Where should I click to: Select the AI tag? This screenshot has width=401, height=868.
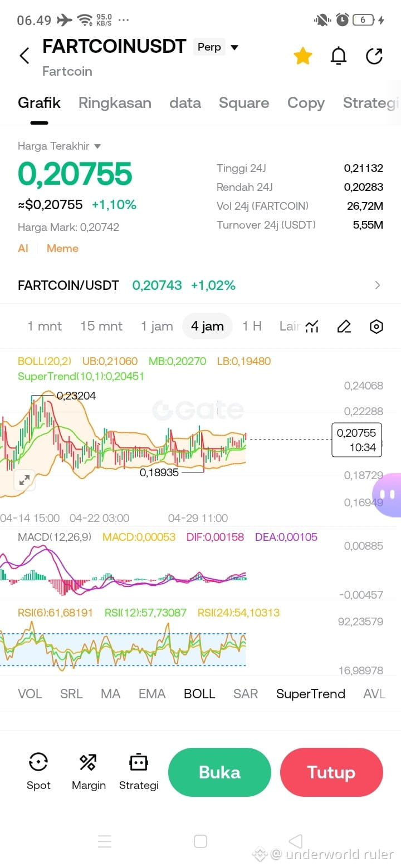tap(23, 248)
